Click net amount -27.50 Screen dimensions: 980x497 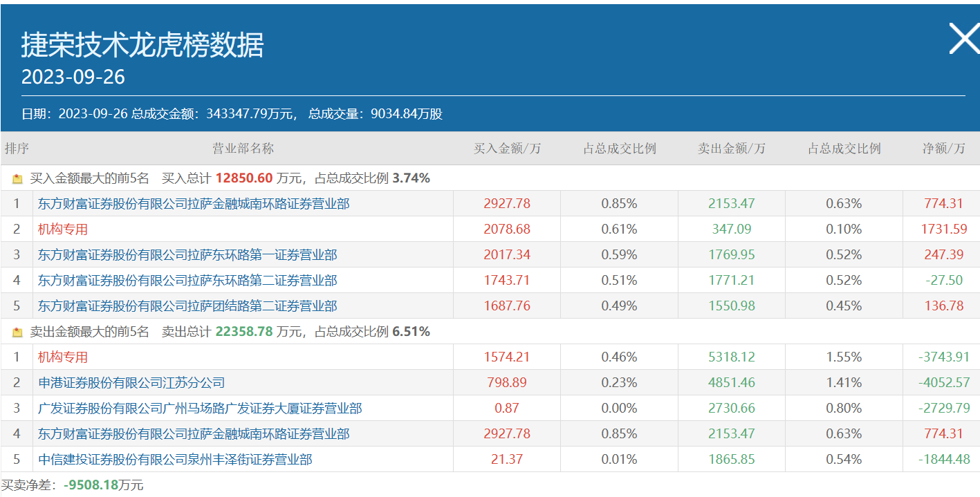[944, 281]
